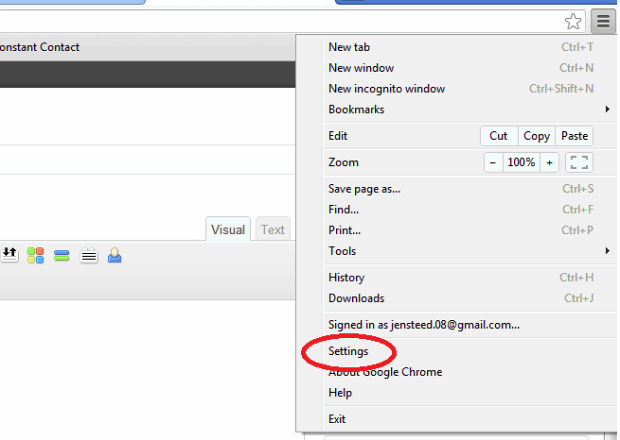Click the Constant Contact page title
The image size is (620, 440).
(x=40, y=47)
